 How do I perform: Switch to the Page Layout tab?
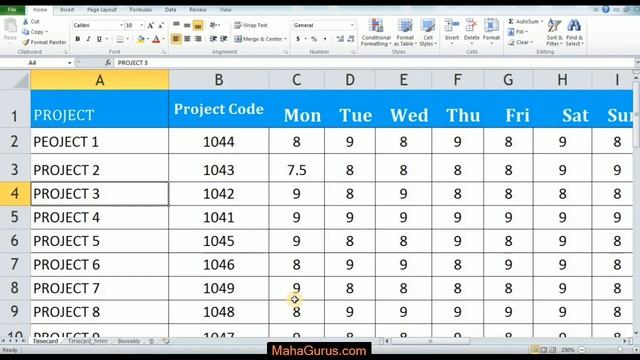102,9
